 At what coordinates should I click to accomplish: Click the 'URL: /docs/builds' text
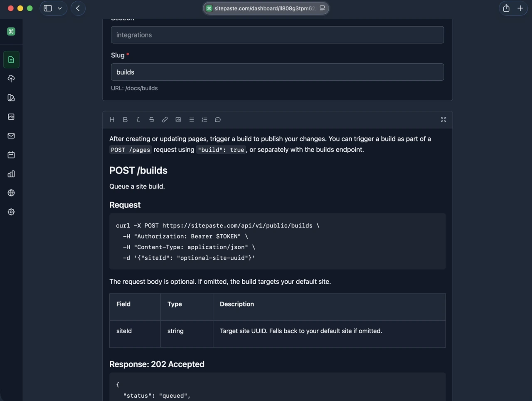point(134,88)
